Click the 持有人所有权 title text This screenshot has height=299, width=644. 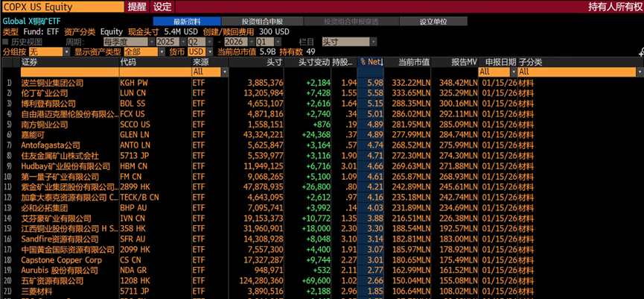coord(615,7)
